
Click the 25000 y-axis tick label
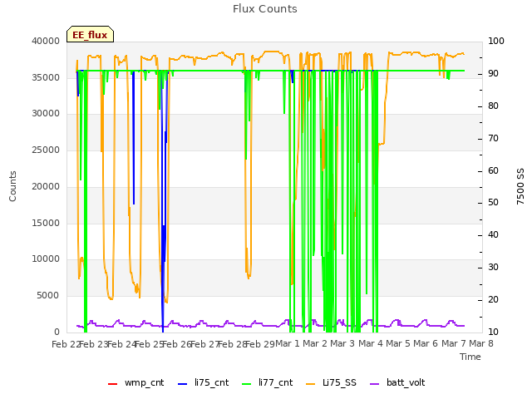[x=46, y=150]
